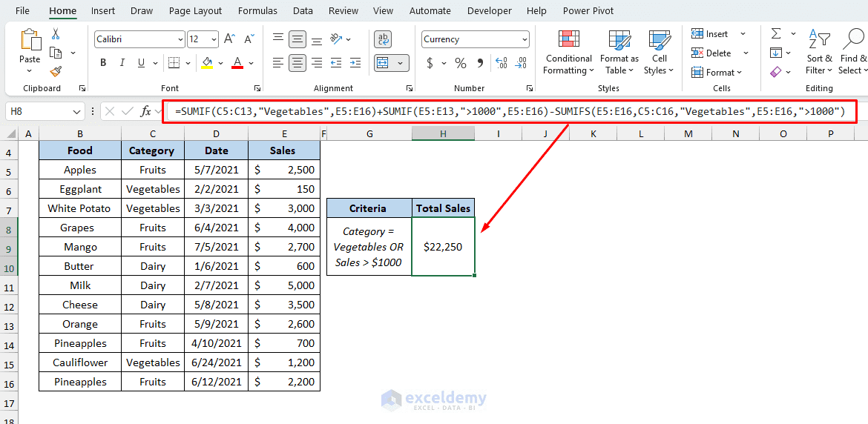
Task: Open Cell Styles dropdown
Action: point(659,52)
